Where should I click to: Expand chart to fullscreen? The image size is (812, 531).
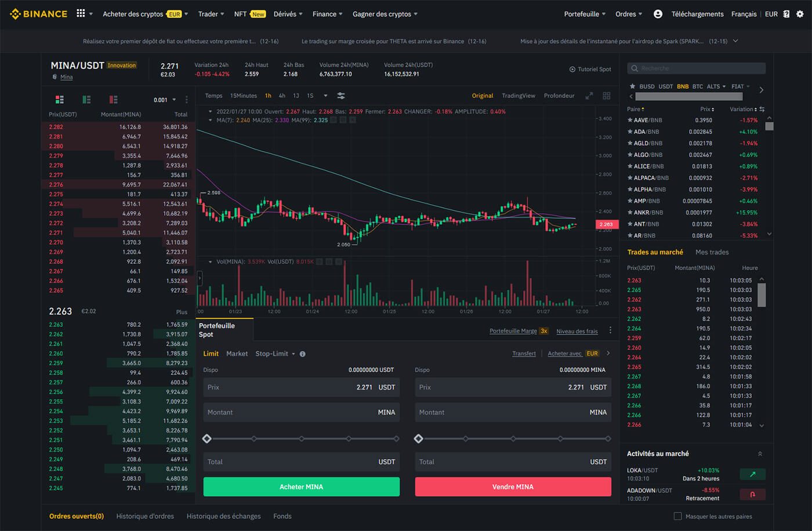(x=589, y=96)
